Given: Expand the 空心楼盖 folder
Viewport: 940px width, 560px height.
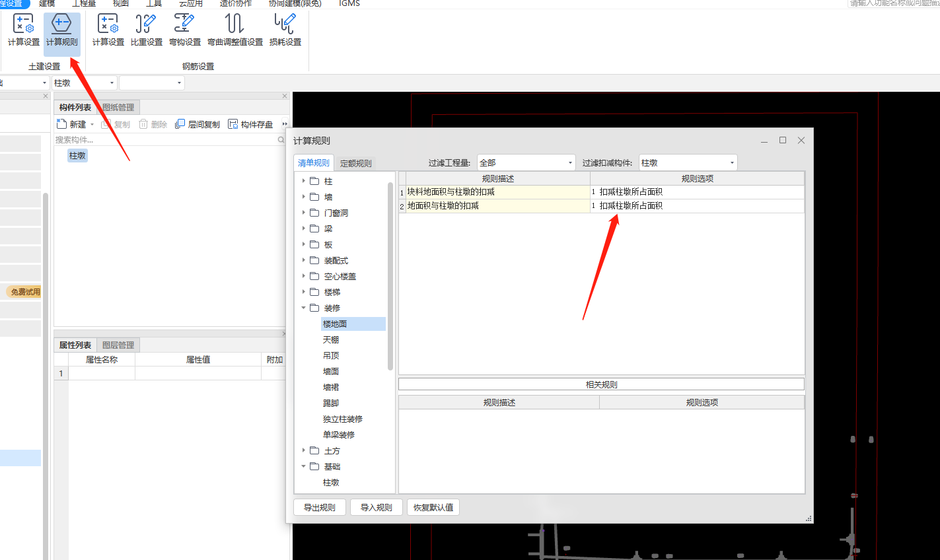Looking at the screenshot, I should [304, 276].
